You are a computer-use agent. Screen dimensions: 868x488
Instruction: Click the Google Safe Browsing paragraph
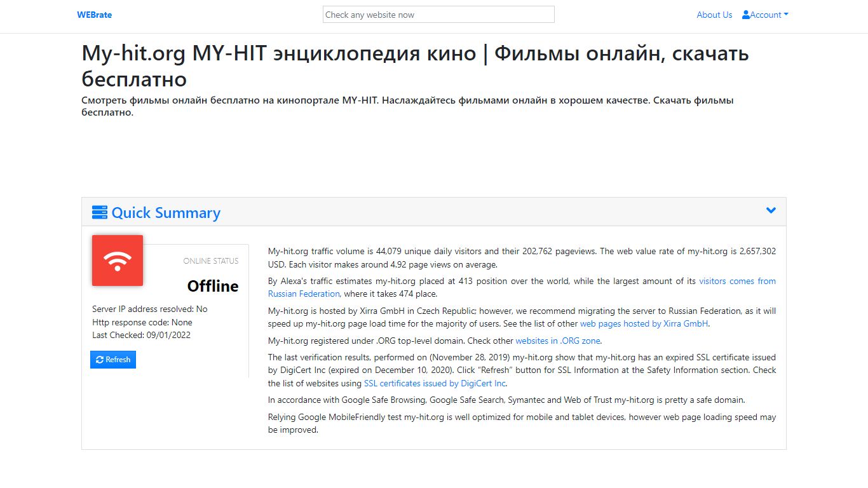click(506, 400)
